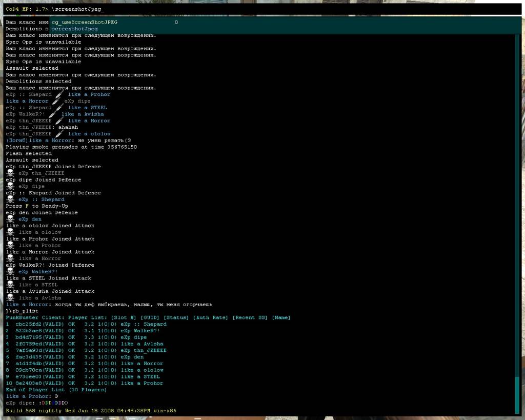Click the skull icon beside grey like a STEEL
The image size is (525, 420).
[x=10, y=285]
